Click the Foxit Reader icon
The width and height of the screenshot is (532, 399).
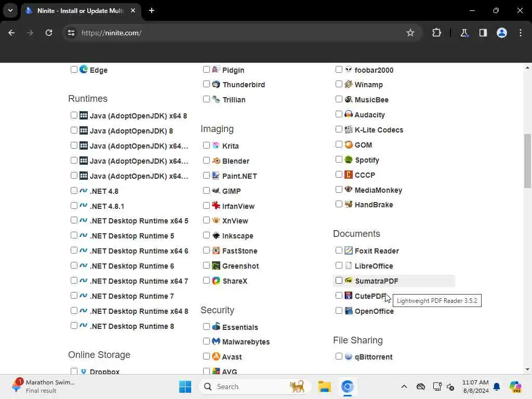(349, 250)
